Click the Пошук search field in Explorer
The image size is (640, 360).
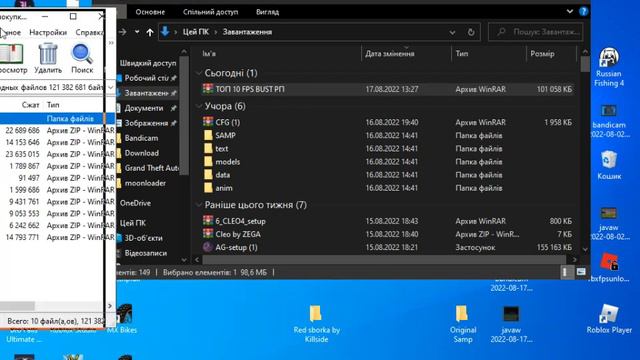point(536,32)
